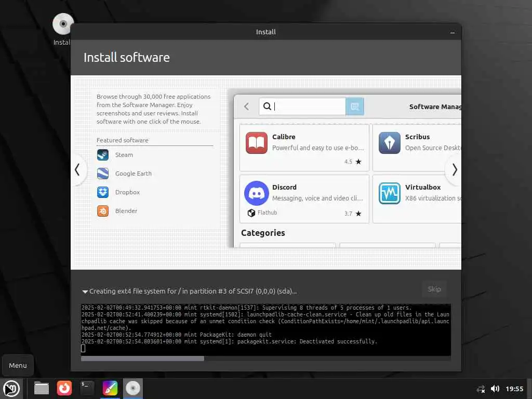Image resolution: width=532 pixels, height=399 pixels.
Task: Open the Install disc icon on desktop
Action: coord(62,24)
